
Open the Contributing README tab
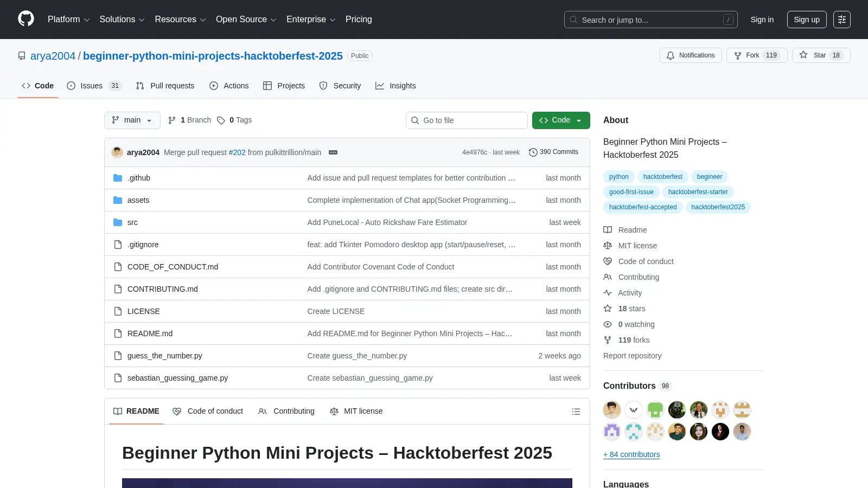286,412
